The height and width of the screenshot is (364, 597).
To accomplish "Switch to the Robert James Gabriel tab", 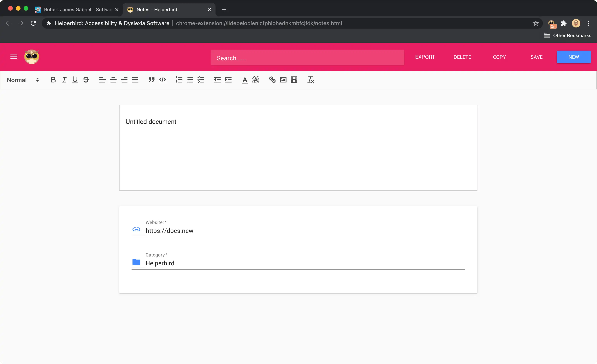I will tap(77, 10).
